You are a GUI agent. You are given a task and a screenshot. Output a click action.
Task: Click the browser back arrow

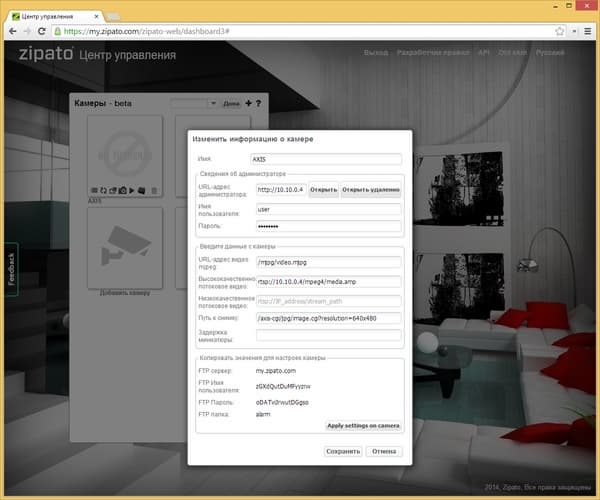13,31
